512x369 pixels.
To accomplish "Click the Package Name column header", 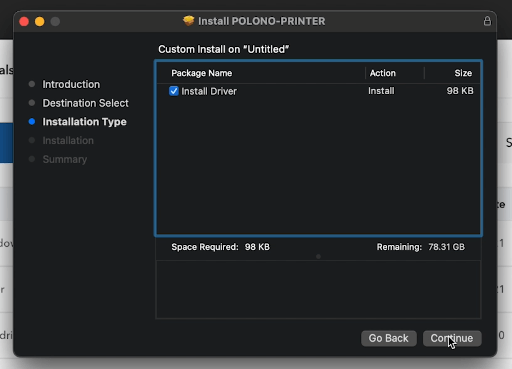I will click(202, 73).
